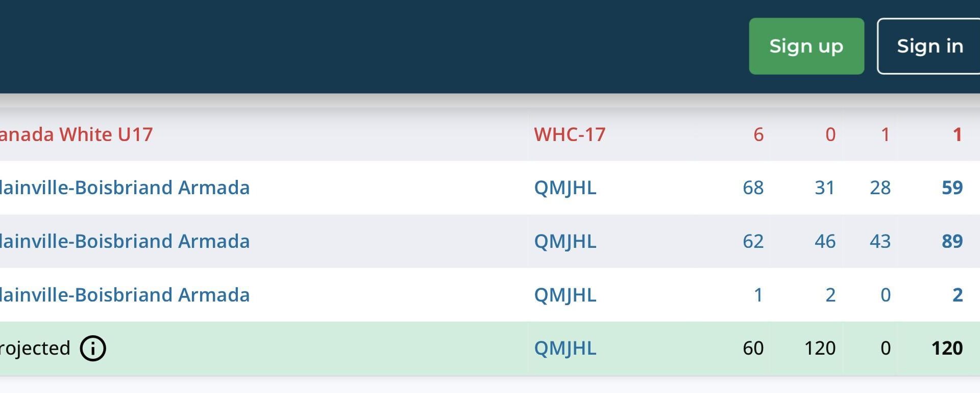Select Canada White U17 team link
The height and width of the screenshot is (393, 980).
click(77, 134)
